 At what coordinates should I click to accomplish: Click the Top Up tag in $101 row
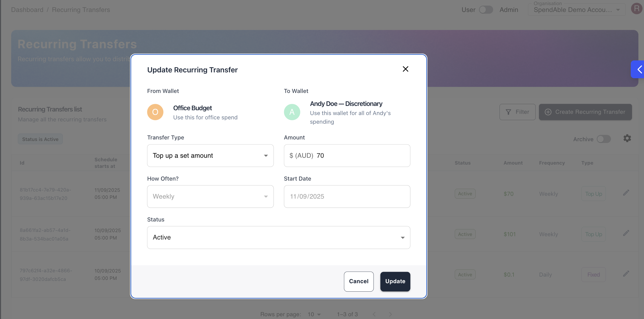[593, 234]
